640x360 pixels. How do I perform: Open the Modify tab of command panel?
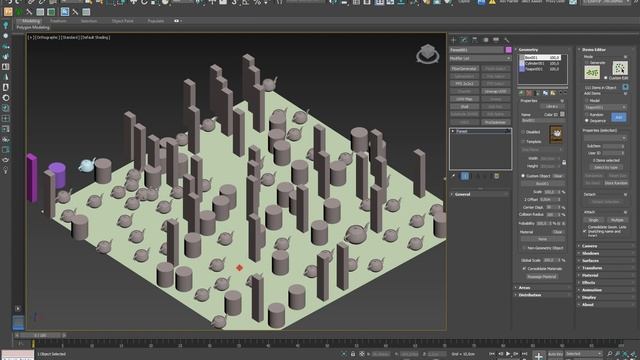click(x=464, y=40)
